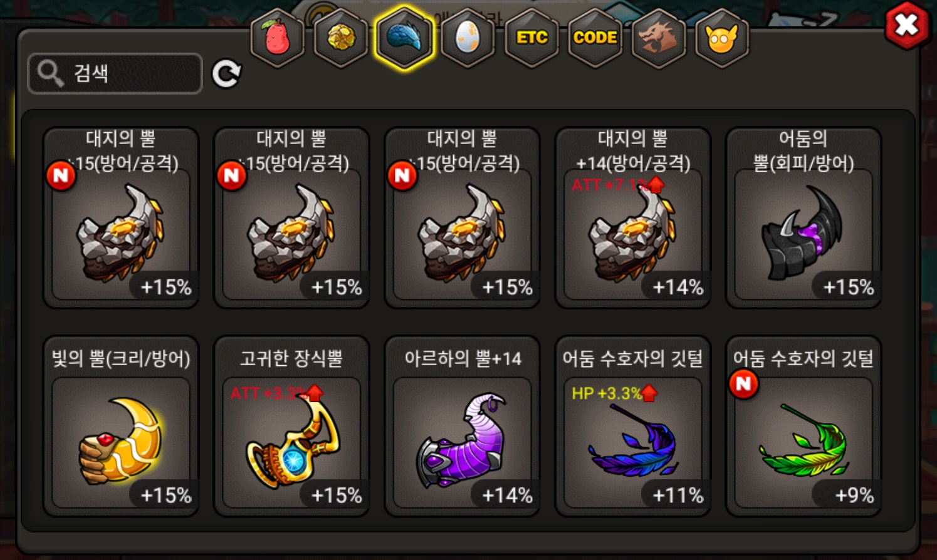Select the golden 빛의 뿔 item

click(121, 427)
